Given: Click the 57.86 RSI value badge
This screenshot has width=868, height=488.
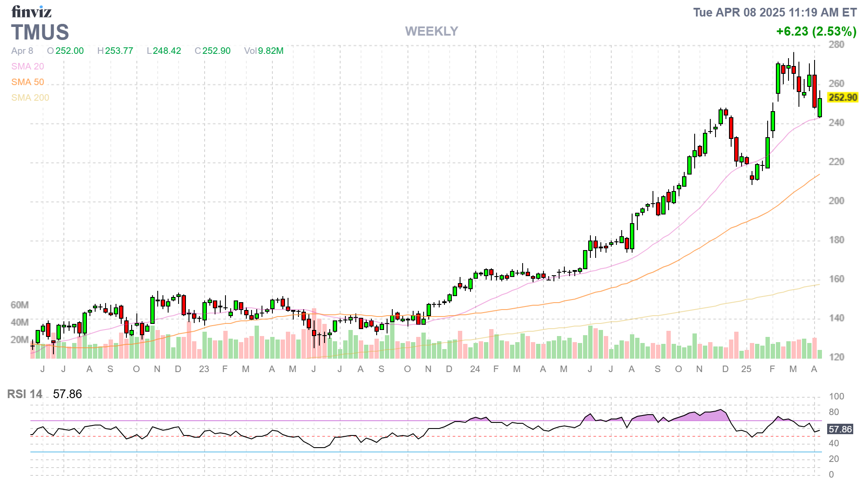Looking at the screenshot, I should coord(840,429).
